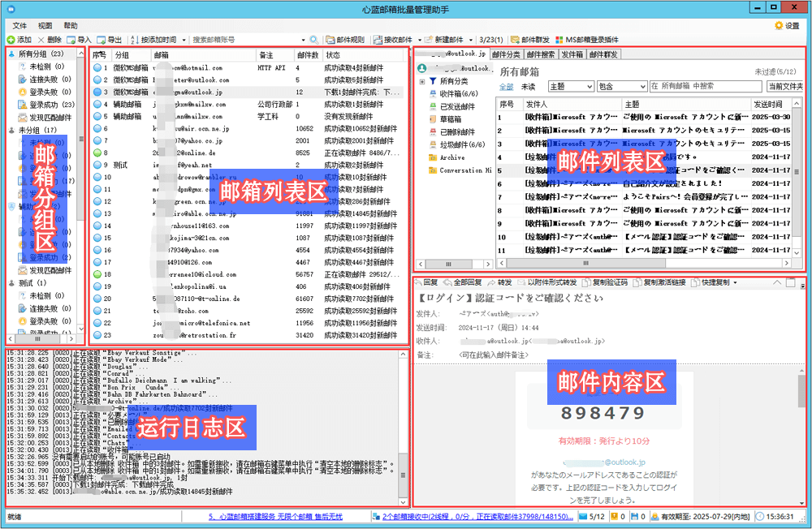Open the 新建邮件 dropdown arrow
The image size is (812, 529).
tap(470, 40)
